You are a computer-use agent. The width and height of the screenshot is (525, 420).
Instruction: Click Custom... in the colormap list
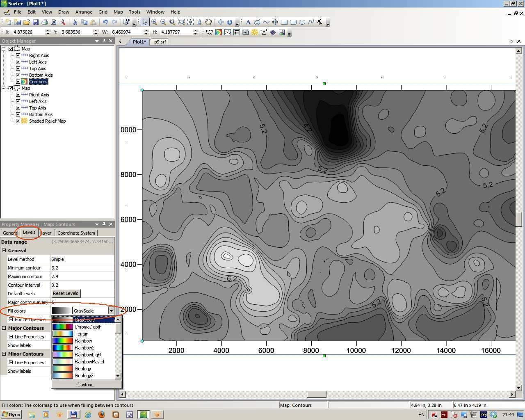pos(86,385)
